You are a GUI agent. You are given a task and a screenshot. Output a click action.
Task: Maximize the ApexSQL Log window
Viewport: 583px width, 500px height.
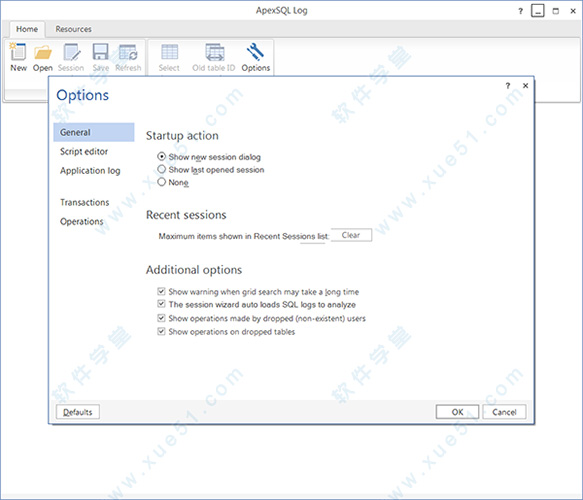point(555,11)
